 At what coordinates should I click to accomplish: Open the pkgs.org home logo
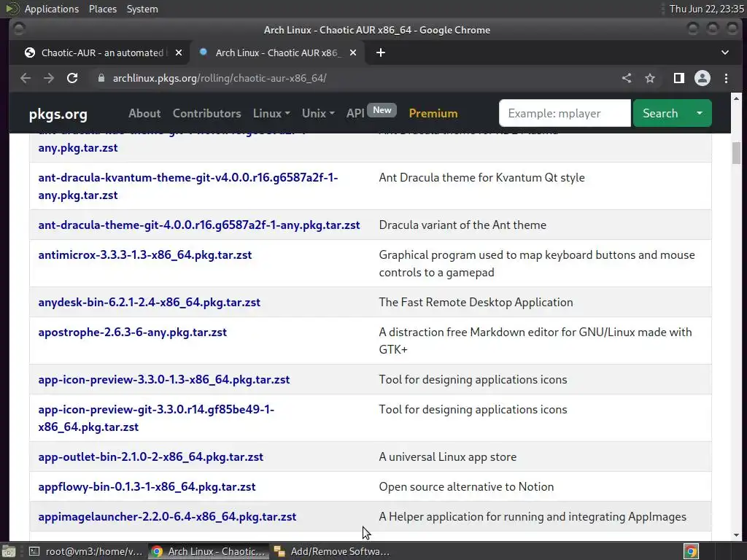pos(58,114)
